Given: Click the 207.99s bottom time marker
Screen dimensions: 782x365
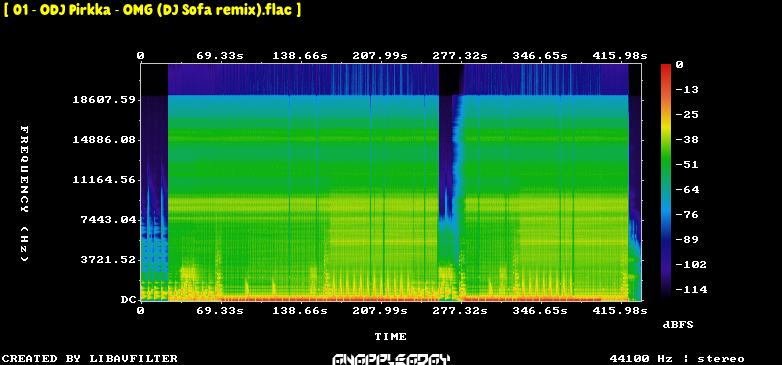Looking at the screenshot, I should click(x=380, y=311).
